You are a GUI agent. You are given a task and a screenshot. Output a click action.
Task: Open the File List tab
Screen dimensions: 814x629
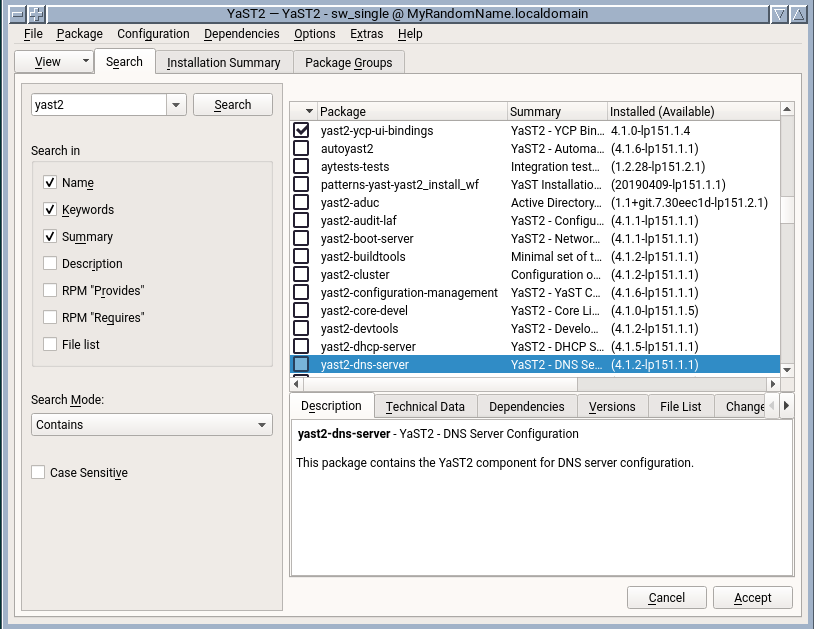tap(681, 406)
